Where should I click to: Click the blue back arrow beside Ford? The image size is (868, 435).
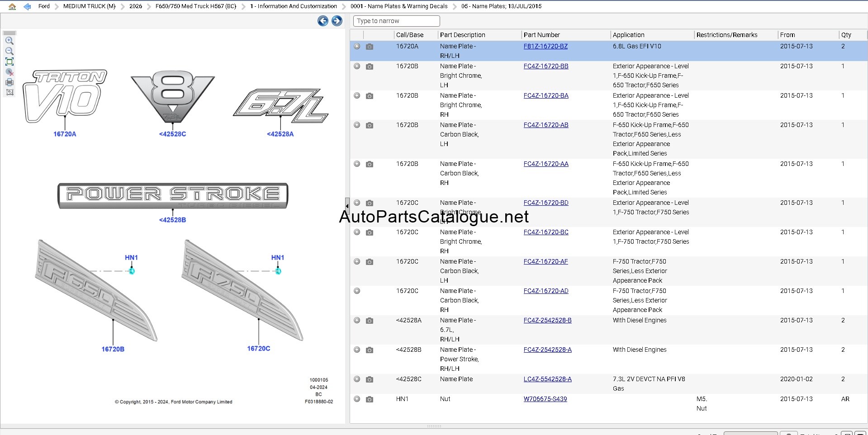click(27, 6)
